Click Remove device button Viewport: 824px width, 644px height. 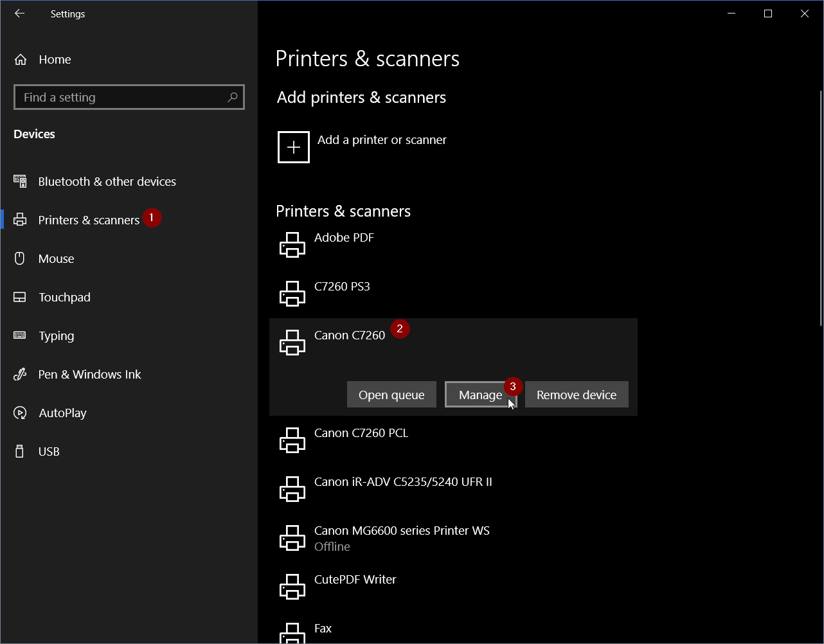577,395
